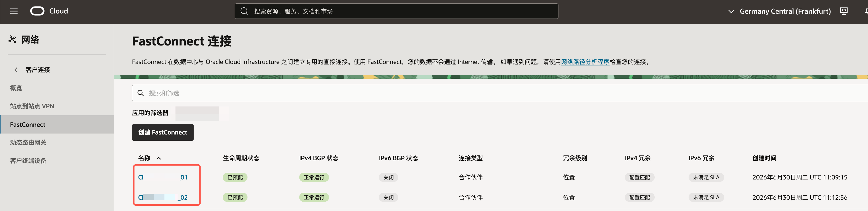Click the IPv4 BGP 状态 column header
868x211 pixels.
[318, 158]
